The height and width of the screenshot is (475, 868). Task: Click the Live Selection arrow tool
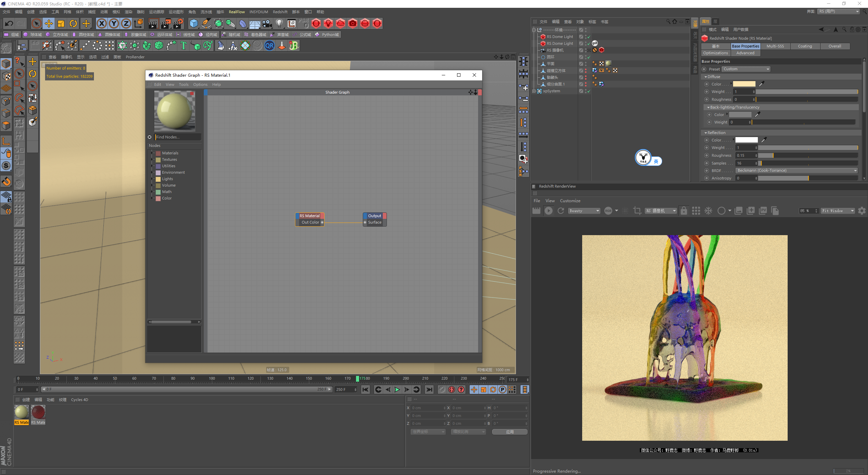(x=36, y=23)
